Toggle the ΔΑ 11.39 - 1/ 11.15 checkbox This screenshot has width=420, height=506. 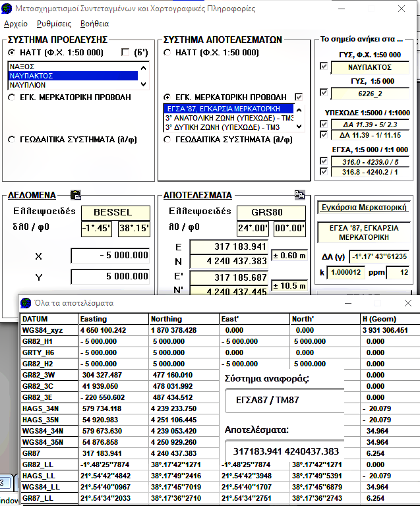pos(324,134)
